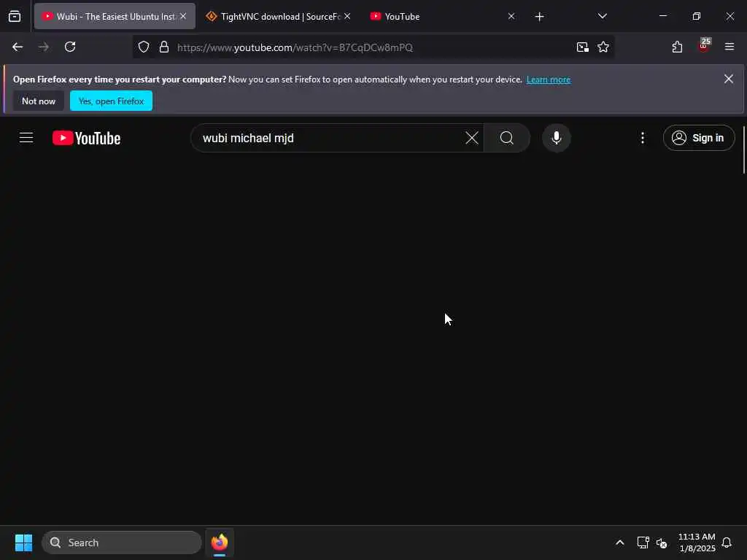The image size is (747, 560).
Task: Clear the YouTube search query
Action: (x=472, y=138)
